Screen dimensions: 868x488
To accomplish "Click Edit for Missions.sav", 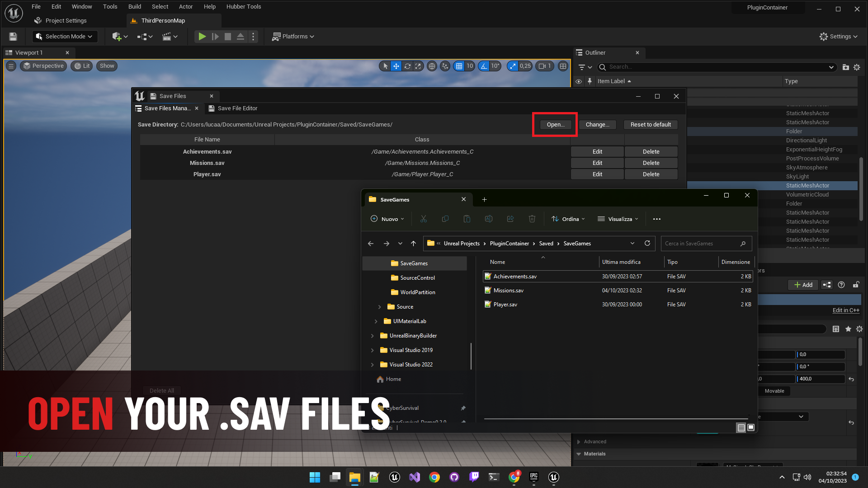I will (597, 163).
